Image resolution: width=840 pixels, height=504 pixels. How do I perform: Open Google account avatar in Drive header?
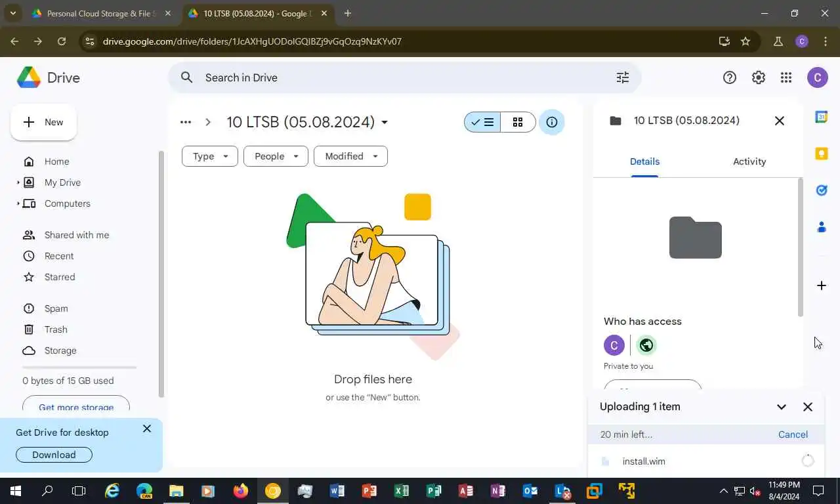pyautogui.click(x=817, y=77)
